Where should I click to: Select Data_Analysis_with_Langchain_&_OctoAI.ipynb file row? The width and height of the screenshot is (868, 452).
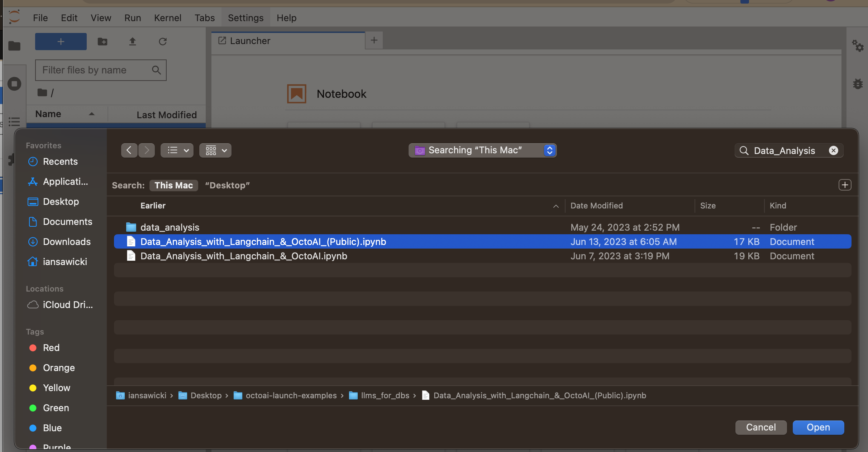click(x=244, y=256)
